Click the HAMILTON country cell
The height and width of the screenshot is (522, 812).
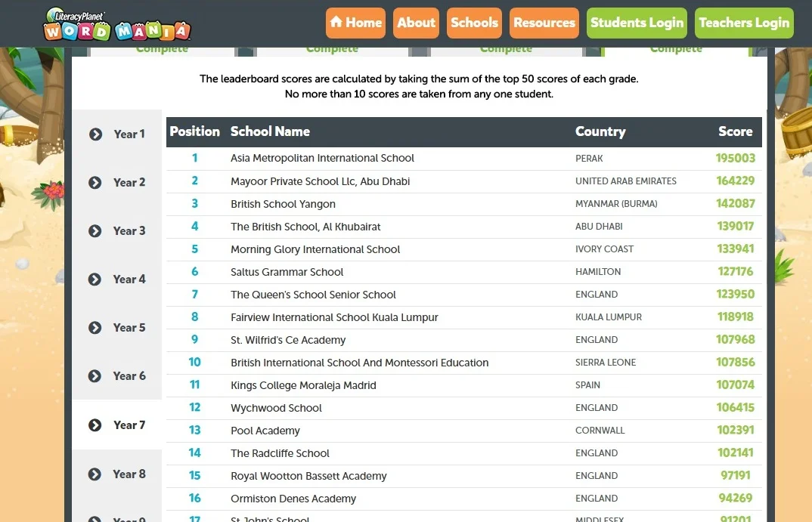point(597,272)
